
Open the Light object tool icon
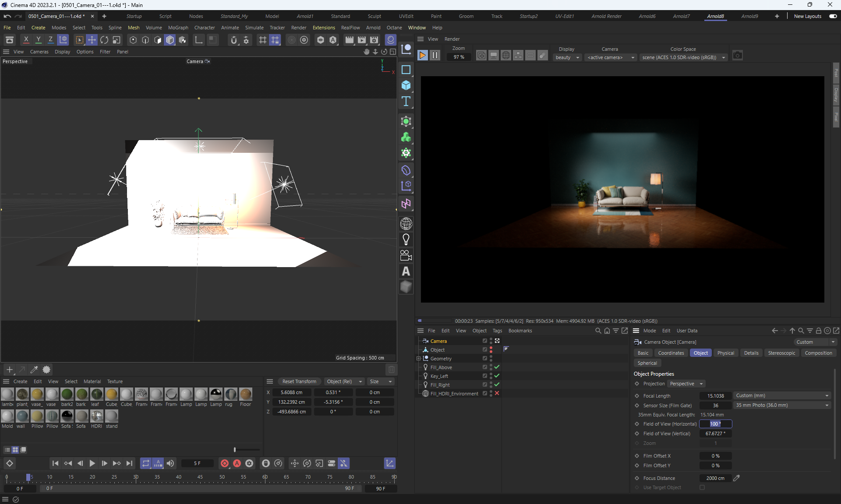(x=406, y=240)
